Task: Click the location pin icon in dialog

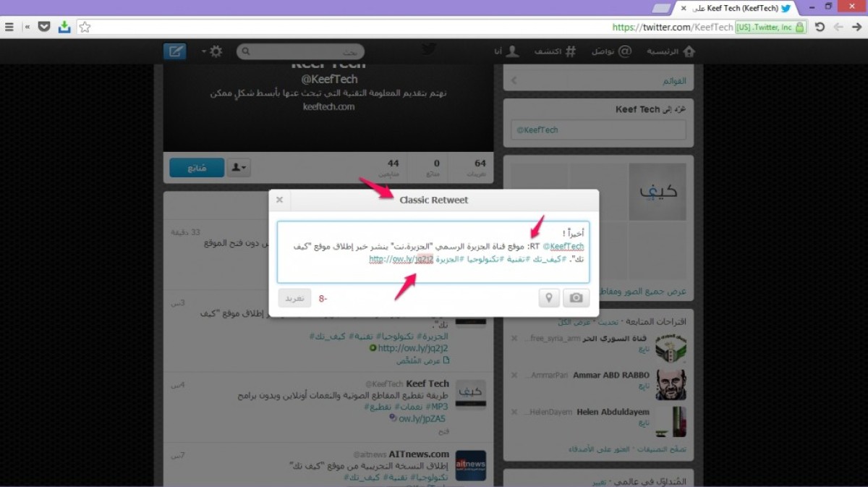Action: [549, 298]
